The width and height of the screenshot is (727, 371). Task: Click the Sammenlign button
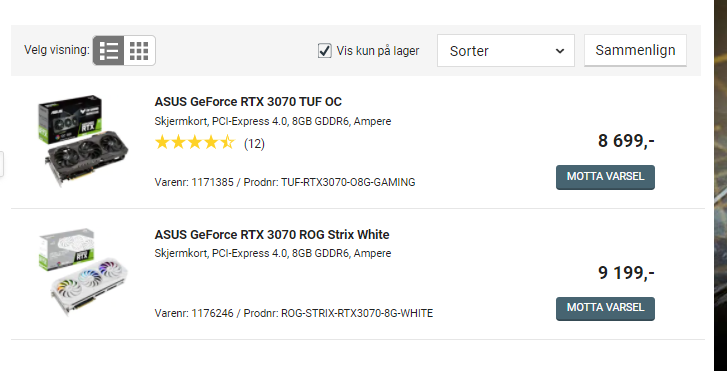click(x=635, y=50)
